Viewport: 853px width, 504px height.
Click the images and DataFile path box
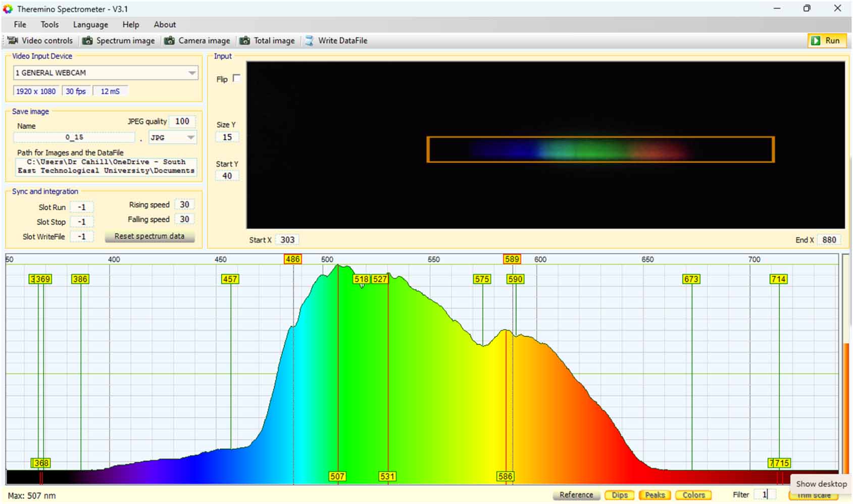pos(106,166)
